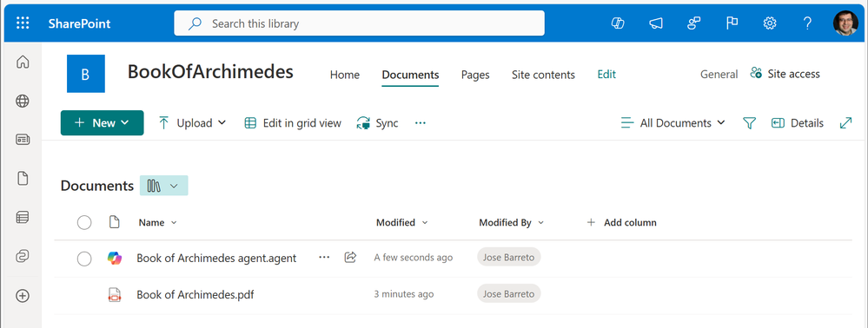This screenshot has width=868, height=328.
Task: Click the Create plus icon in left rail
Action: pyautogui.click(x=23, y=295)
